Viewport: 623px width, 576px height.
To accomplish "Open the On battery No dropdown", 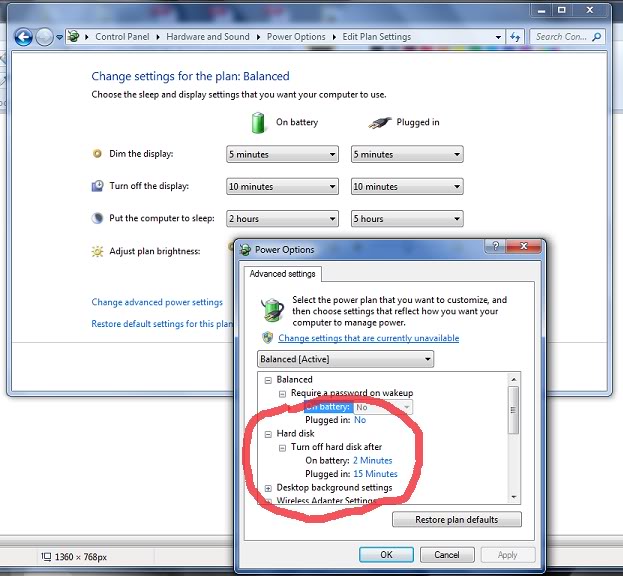I will pos(383,407).
